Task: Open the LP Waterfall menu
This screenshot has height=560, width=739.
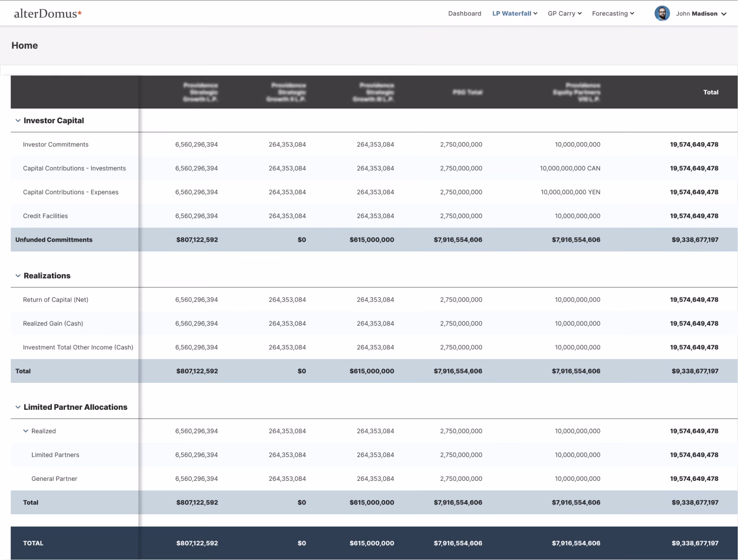Action: pyautogui.click(x=515, y=13)
